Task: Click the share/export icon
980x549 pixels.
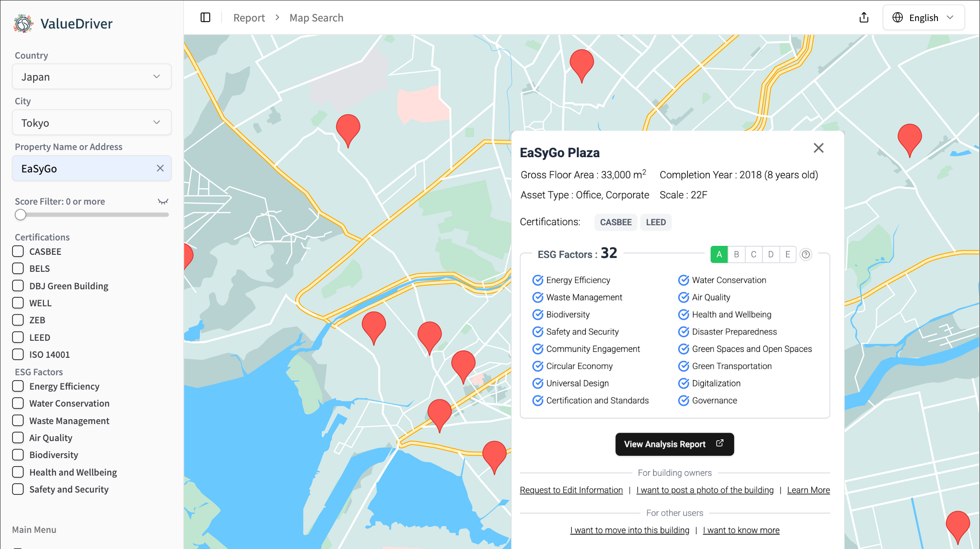Action: click(x=864, y=17)
